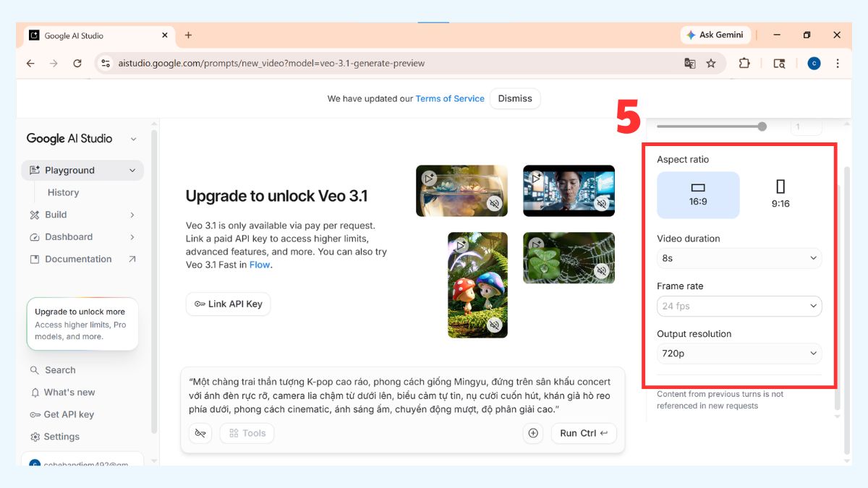This screenshot has height=488, width=868.
Task: Play the fish bowl sample video
Action: pyautogui.click(x=429, y=178)
